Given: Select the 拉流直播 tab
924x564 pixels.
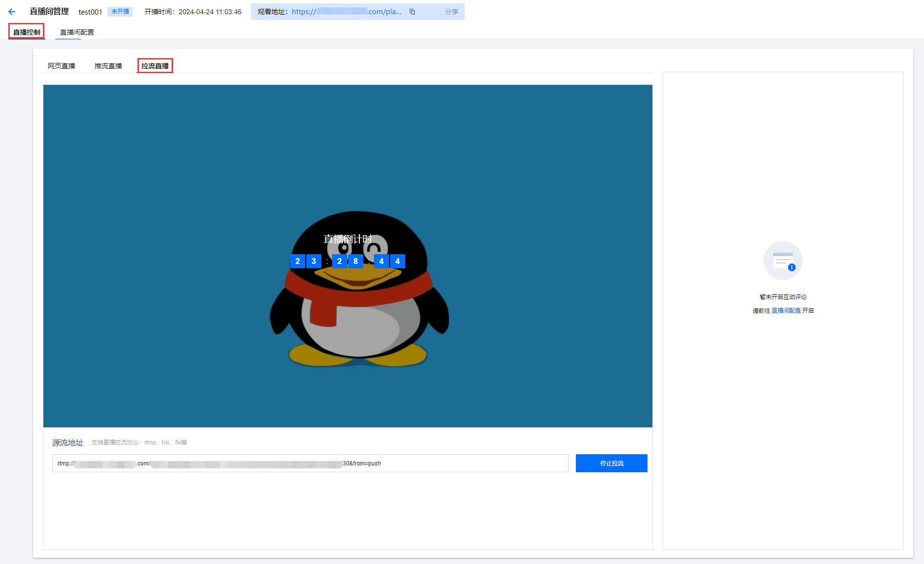Looking at the screenshot, I should [x=155, y=66].
